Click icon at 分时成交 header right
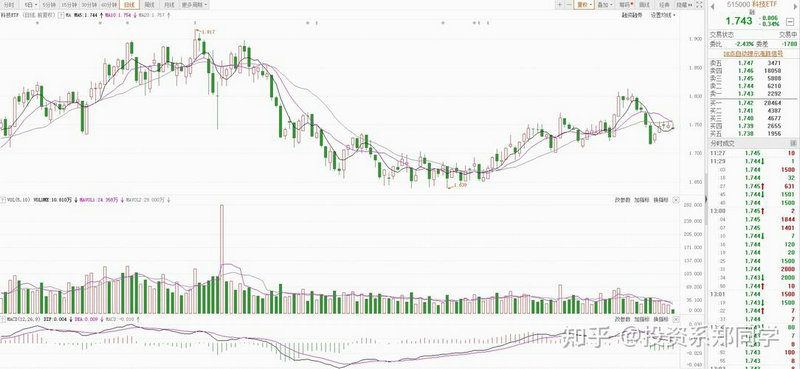The width and height of the screenshot is (800, 369). [793, 143]
